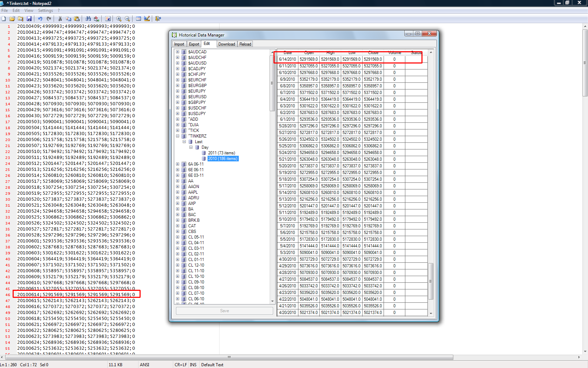This screenshot has width=588, height=368.
Task: Open Find with the binoculars icon
Action: point(88,19)
